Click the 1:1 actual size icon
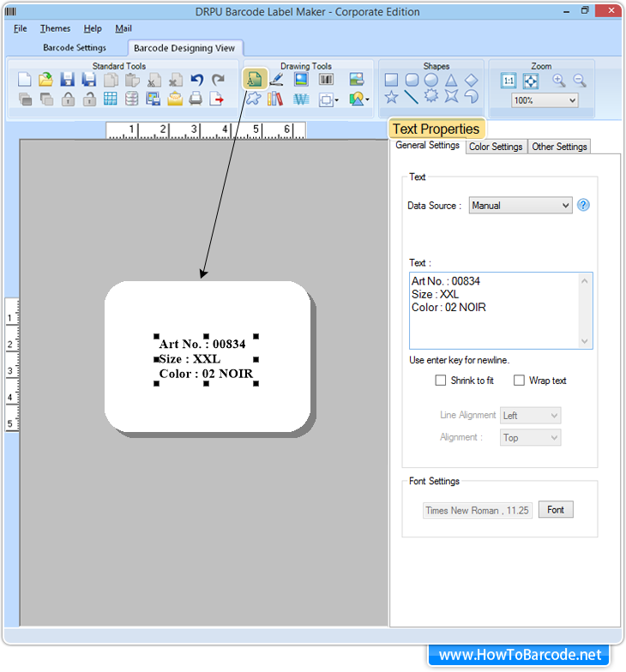The width and height of the screenshot is (626, 672). [509, 80]
